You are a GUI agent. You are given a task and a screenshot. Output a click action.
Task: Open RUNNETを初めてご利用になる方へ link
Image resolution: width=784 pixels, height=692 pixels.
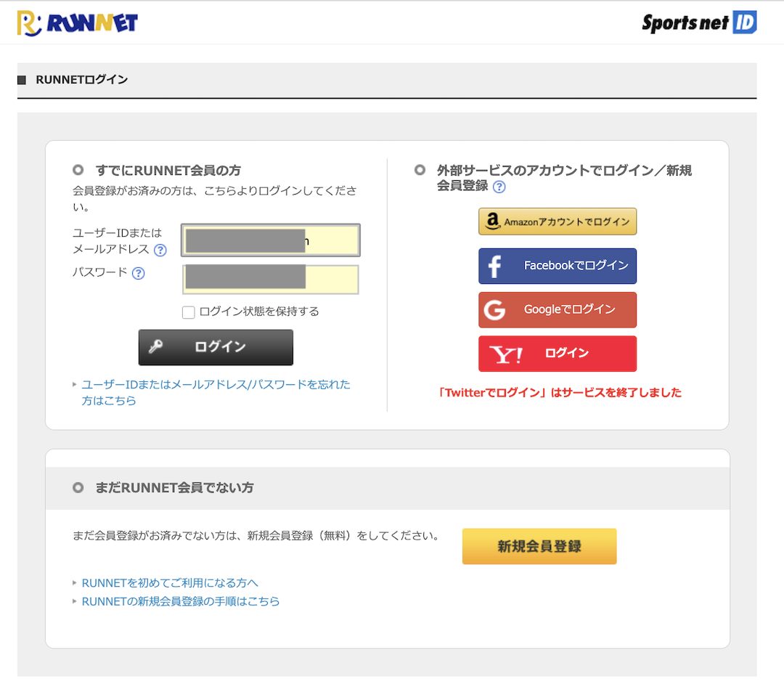tap(170, 583)
